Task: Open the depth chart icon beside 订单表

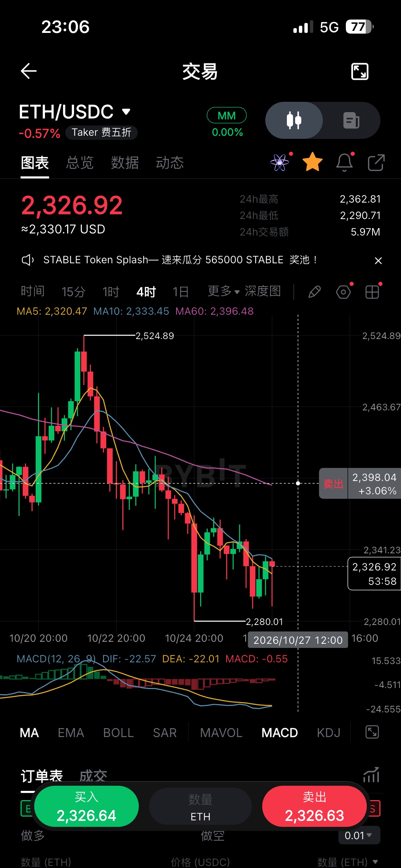Action: click(371, 775)
